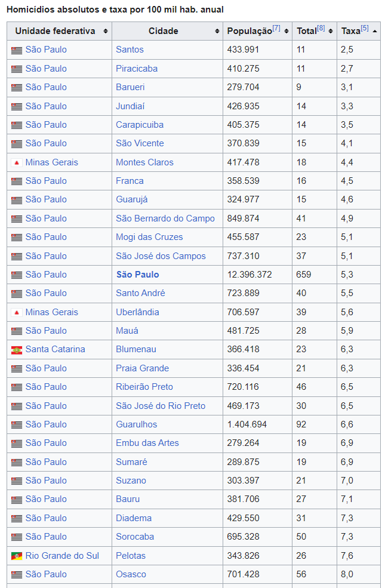This screenshot has height=588, width=382.
Task: Open the Suzano city link
Action: pos(131,481)
